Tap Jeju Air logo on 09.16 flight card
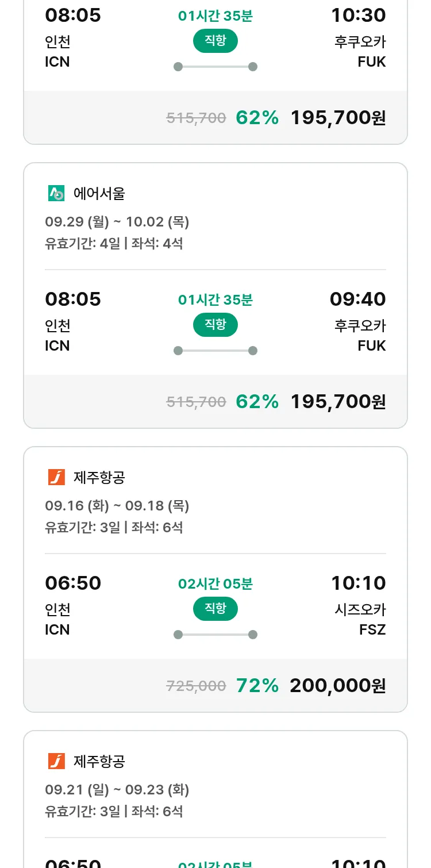The height and width of the screenshot is (868, 431). point(56,477)
